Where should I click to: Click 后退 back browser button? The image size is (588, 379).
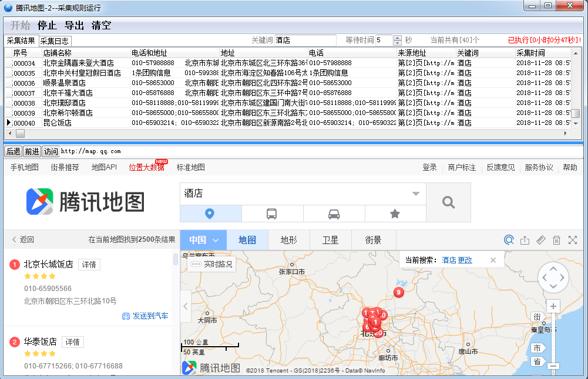click(13, 151)
